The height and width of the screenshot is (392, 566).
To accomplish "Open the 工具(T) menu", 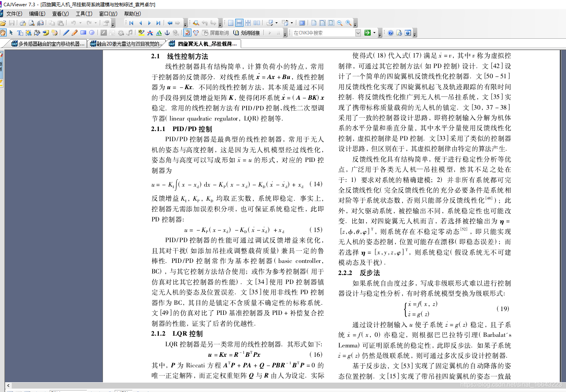I will pyautogui.click(x=84, y=14).
